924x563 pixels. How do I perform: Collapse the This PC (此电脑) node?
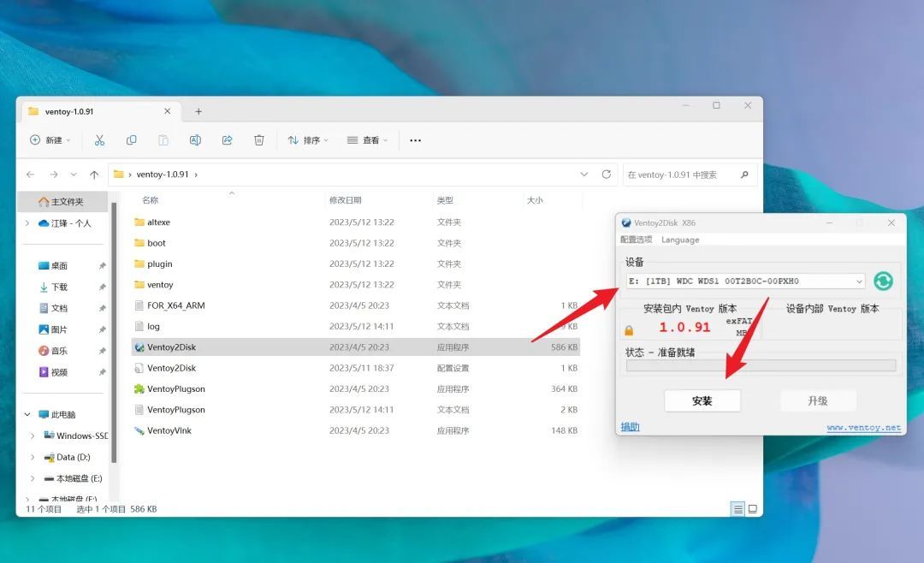[x=27, y=414]
